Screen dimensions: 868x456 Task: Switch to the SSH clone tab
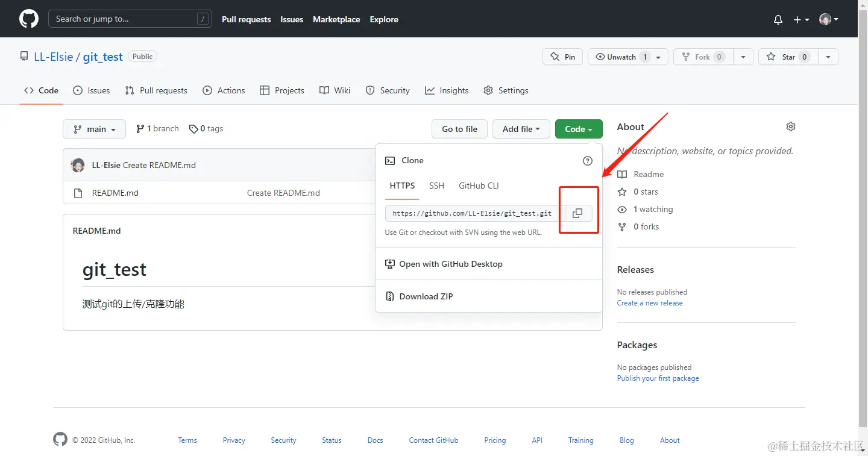tap(436, 186)
